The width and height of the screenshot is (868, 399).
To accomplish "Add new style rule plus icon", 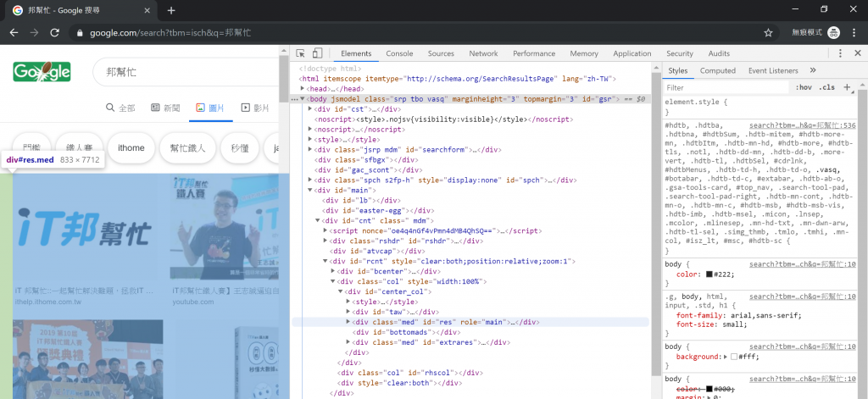I will (x=847, y=87).
